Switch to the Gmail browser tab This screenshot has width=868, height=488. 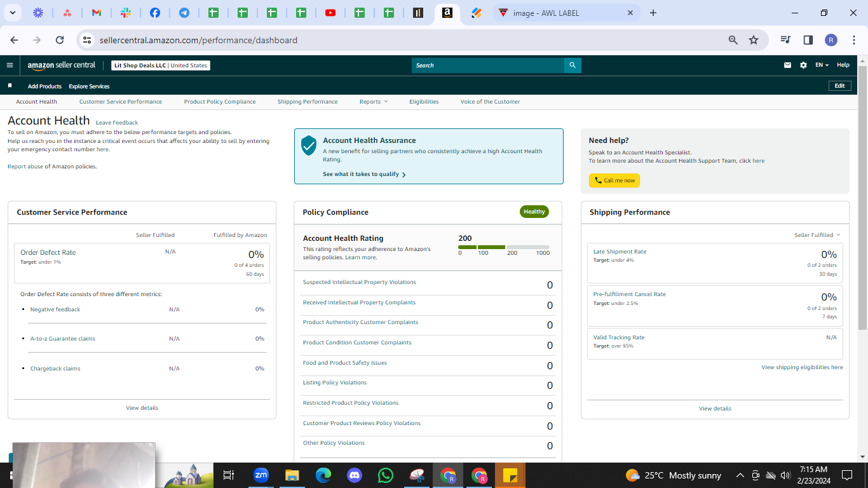click(x=96, y=13)
